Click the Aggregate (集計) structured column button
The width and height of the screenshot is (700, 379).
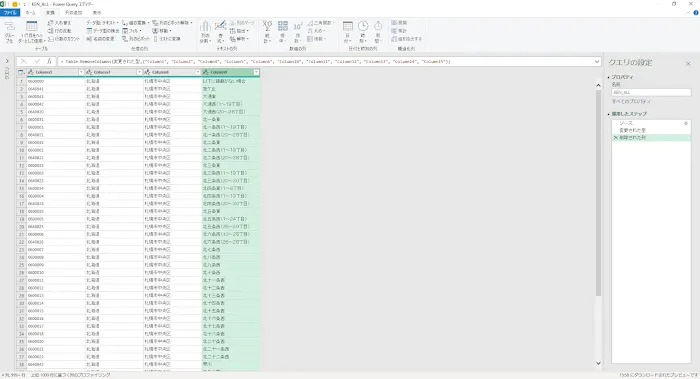(x=399, y=31)
